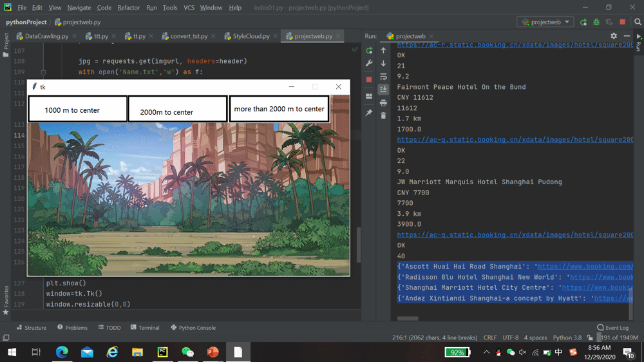The height and width of the screenshot is (362, 644).
Task: Click Run console horizontal scrollbar
Action: point(408,318)
